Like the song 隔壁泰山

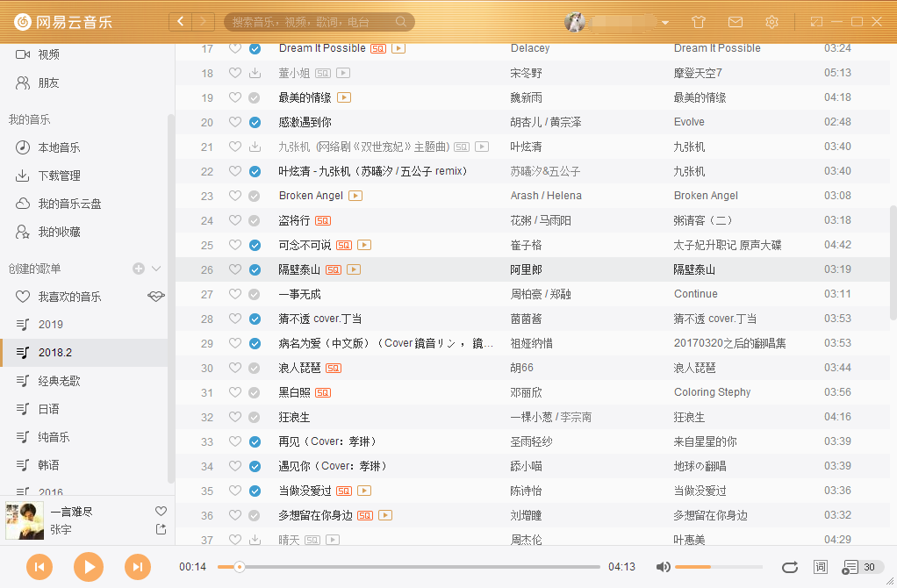tap(235, 269)
